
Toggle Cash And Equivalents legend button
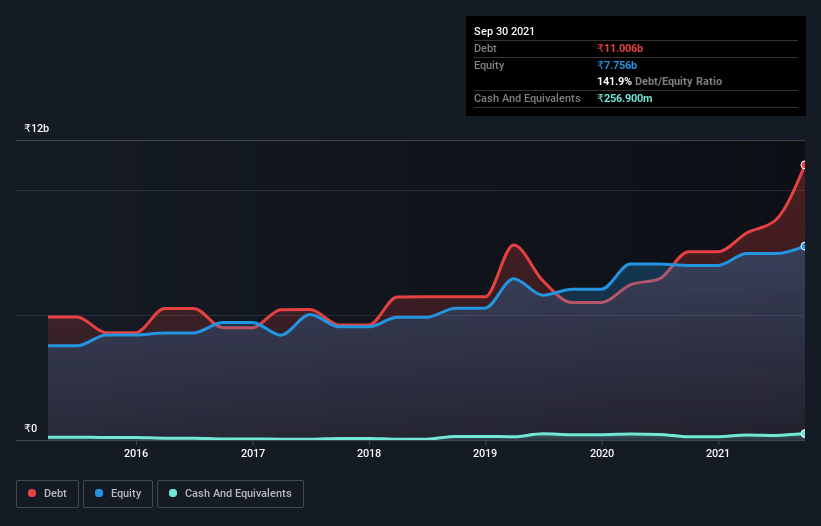(230, 494)
